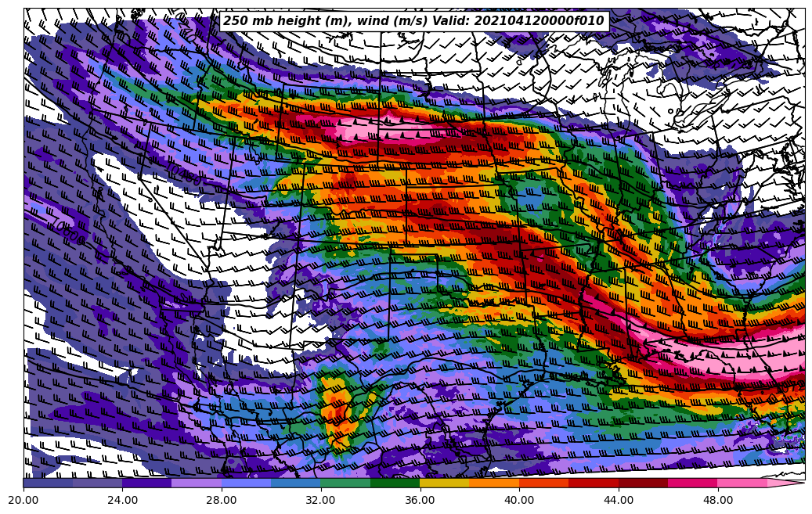Click the colorbar tick label 32.00
The image size is (812, 514).
coord(320,501)
